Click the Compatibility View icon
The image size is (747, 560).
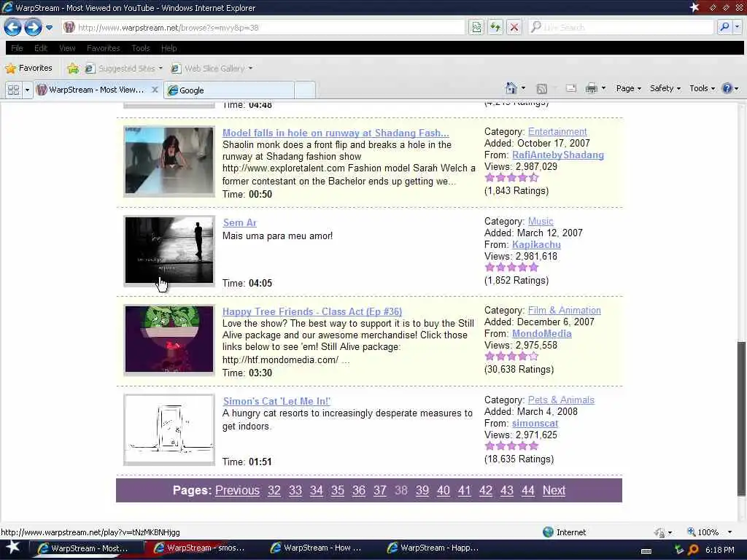476,27
